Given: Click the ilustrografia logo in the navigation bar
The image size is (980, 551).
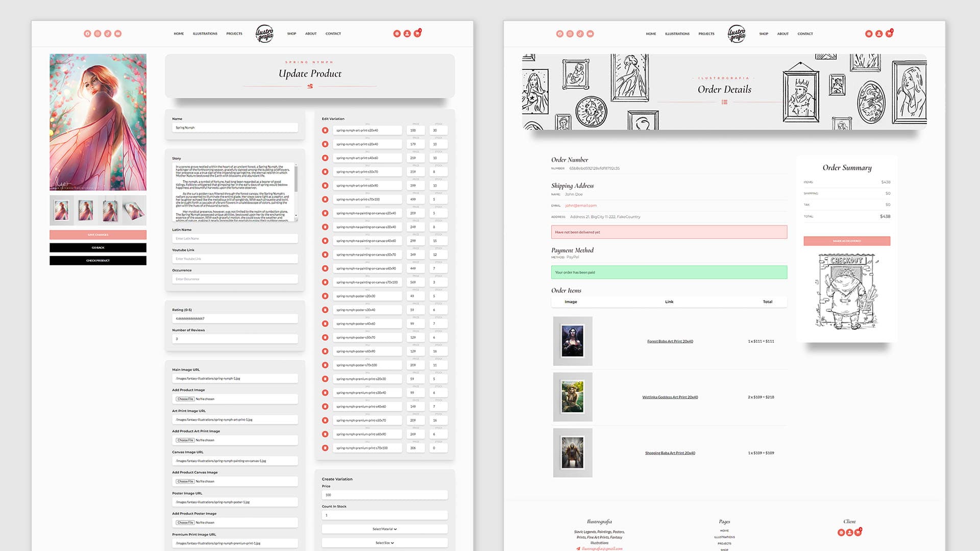Looking at the screenshot, I should click(x=264, y=35).
